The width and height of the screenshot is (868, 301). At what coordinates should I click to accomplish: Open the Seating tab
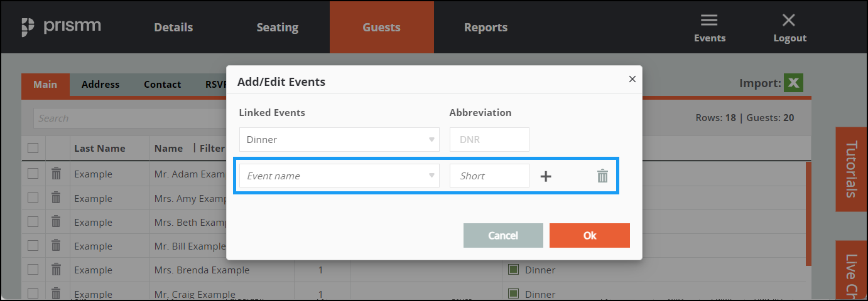tap(277, 27)
